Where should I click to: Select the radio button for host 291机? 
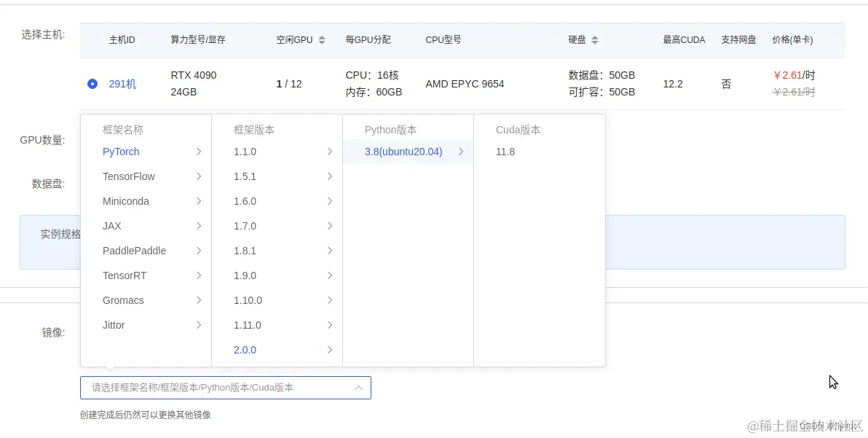click(x=92, y=84)
